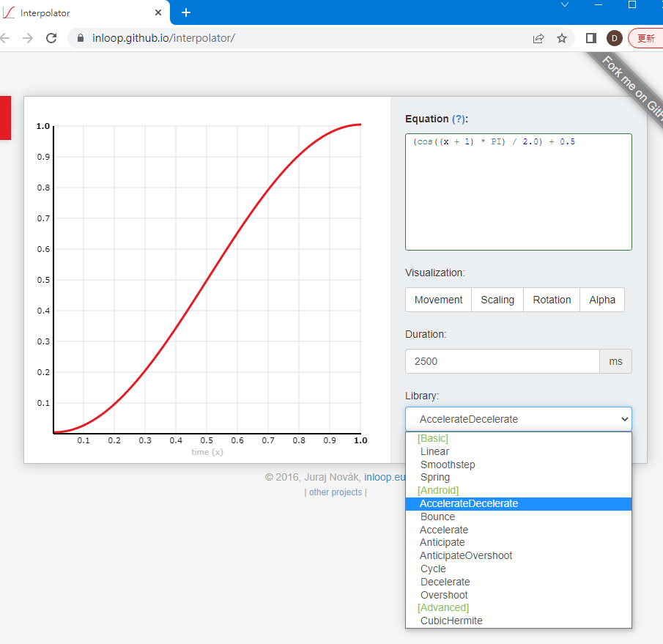Open the profile avatar labeled D
The height and width of the screenshot is (644, 663).
(x=615, y=39)
